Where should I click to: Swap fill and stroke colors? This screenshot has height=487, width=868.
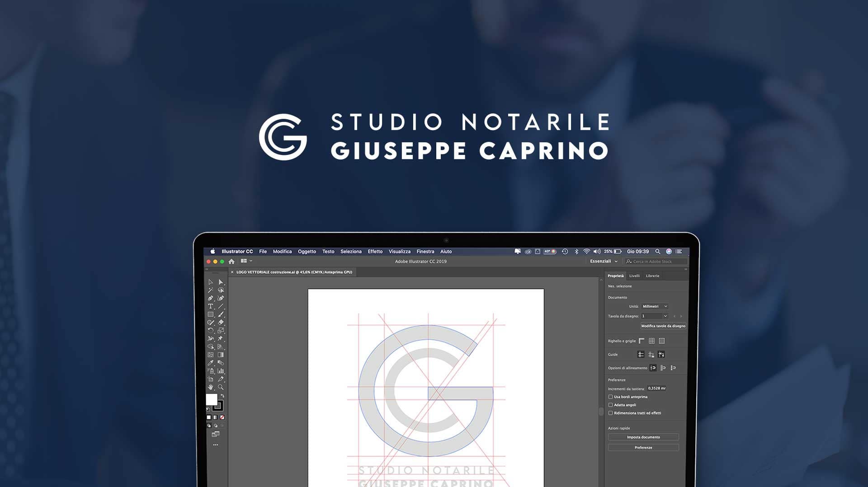point(222,396)
